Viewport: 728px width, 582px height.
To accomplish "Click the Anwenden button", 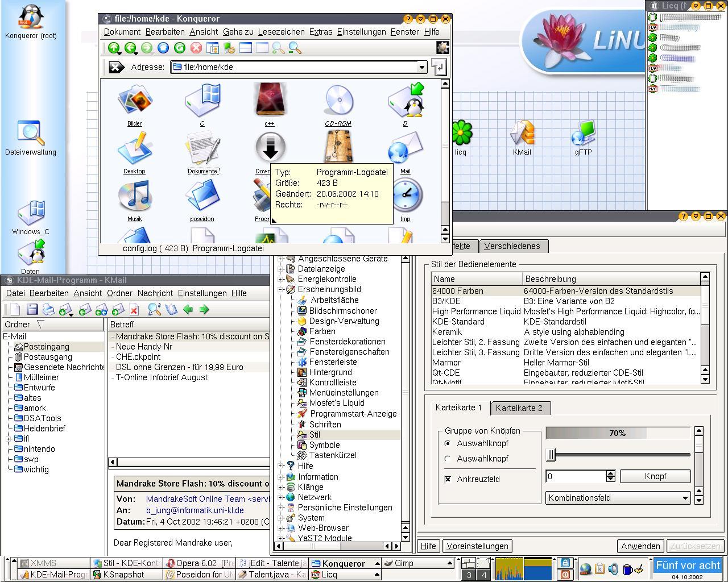I will [x=640, y=546].
